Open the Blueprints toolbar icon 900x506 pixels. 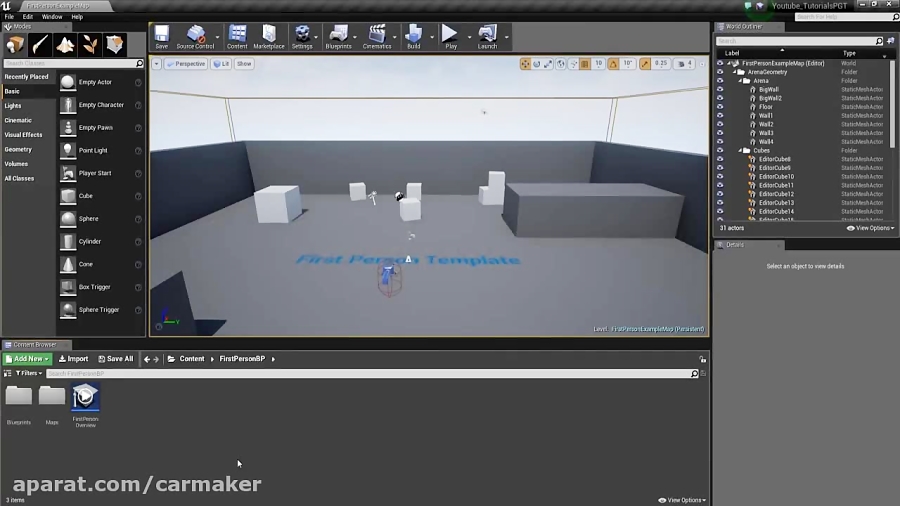pyautogui.click(x=338, y=37)
